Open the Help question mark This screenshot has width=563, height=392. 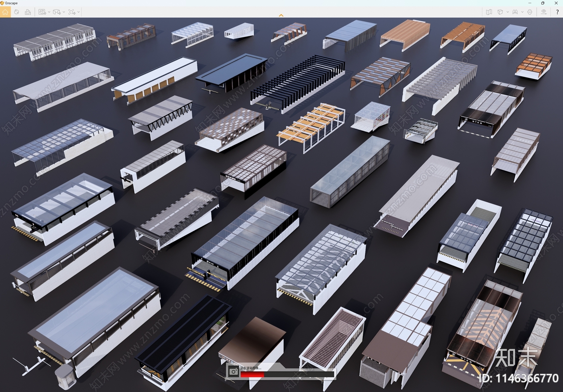[x=557, y=12]
